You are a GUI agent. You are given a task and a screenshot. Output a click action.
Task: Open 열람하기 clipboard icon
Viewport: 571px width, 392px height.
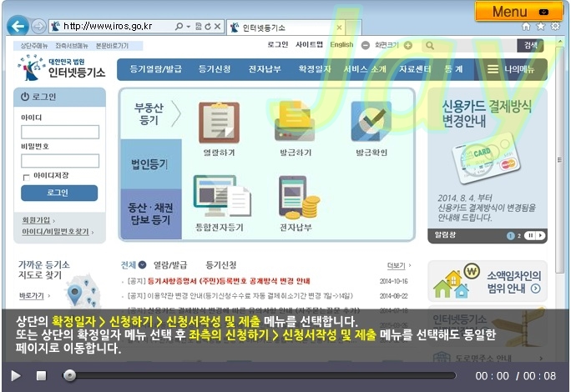click(x=219, y=123)
